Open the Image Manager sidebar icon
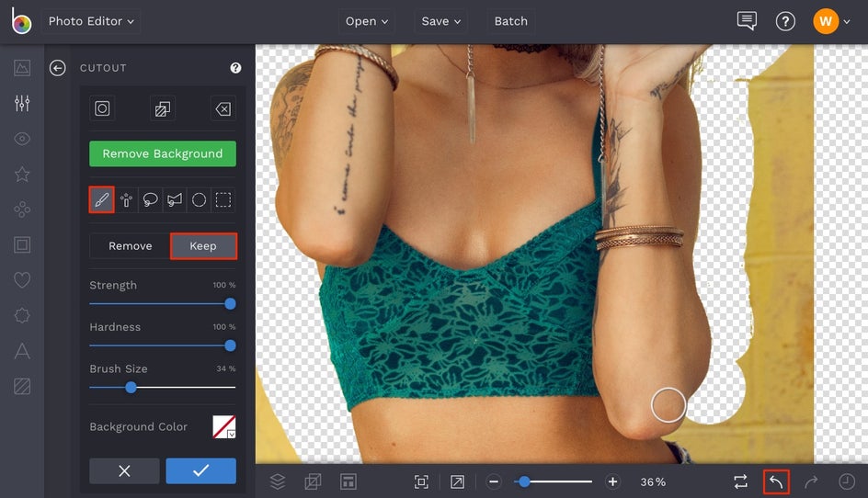 tap(22, 67)
